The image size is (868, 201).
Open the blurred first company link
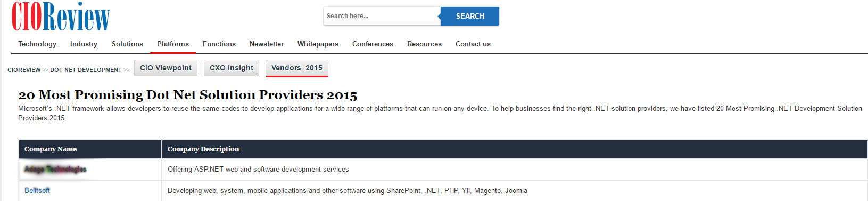click(x=55, y=169)
